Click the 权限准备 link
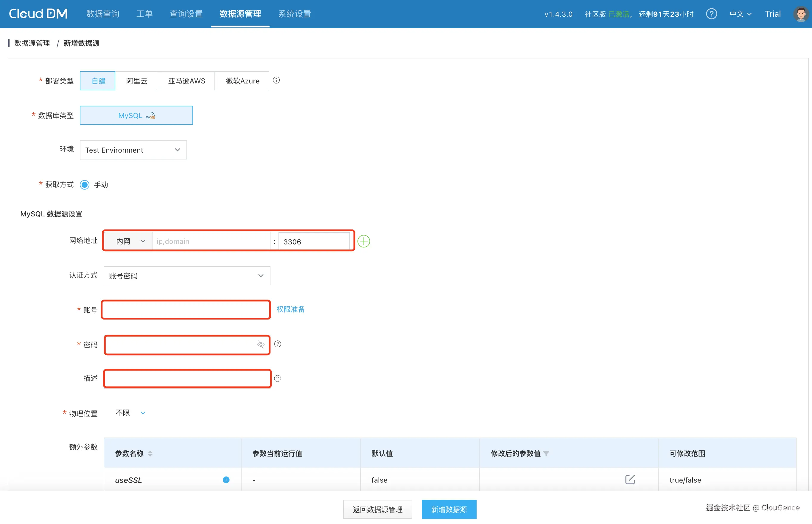Image resolution: width=812 pixels, height=524 pixels. click(x=290, y=309)
